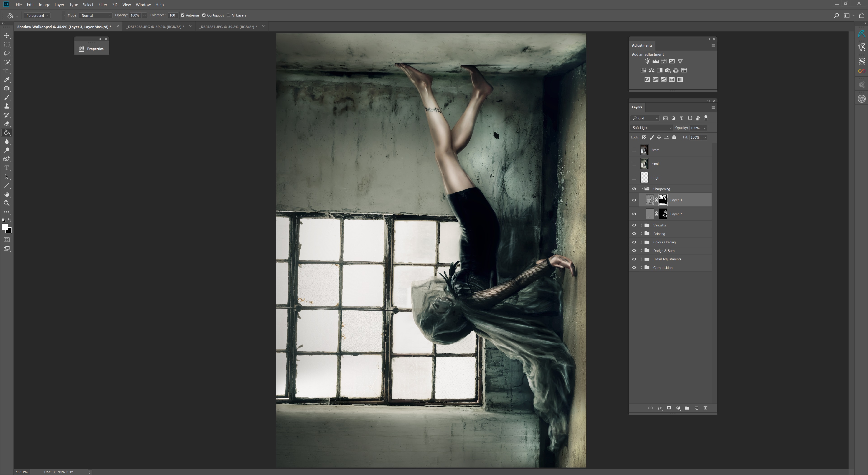Expand the Dodge & Burn group
Image resolution: width=868 pixels, height=475 pixels.
click(642, 250)
